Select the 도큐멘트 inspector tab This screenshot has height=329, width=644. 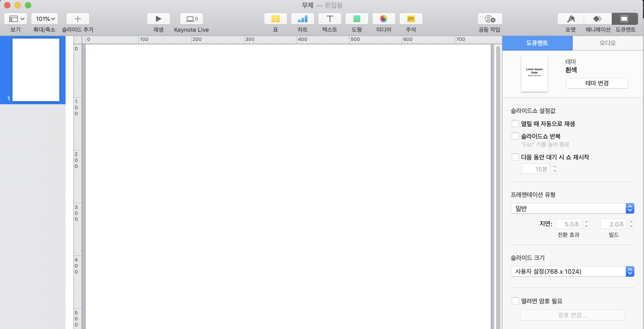tap(537, 43)
